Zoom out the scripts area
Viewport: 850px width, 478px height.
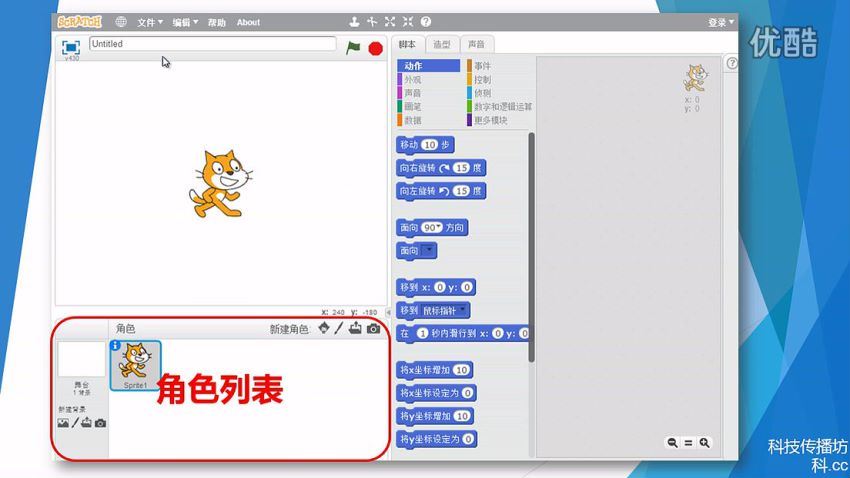coord(672,443)
